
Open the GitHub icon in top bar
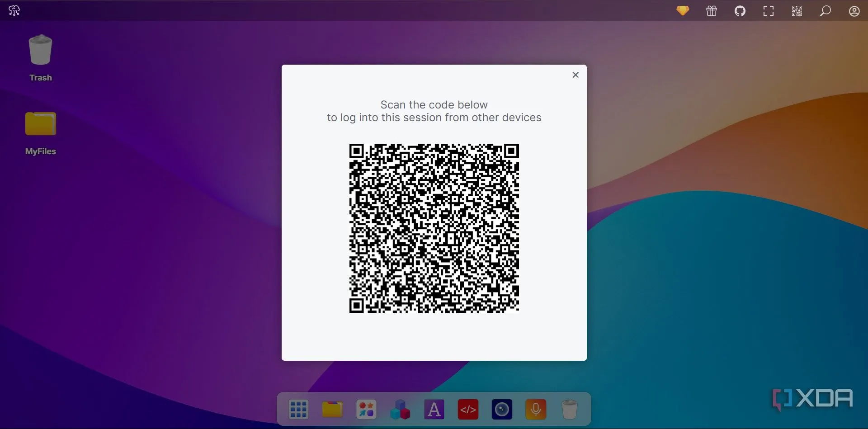pyautogui.click(x=740, y=11)
